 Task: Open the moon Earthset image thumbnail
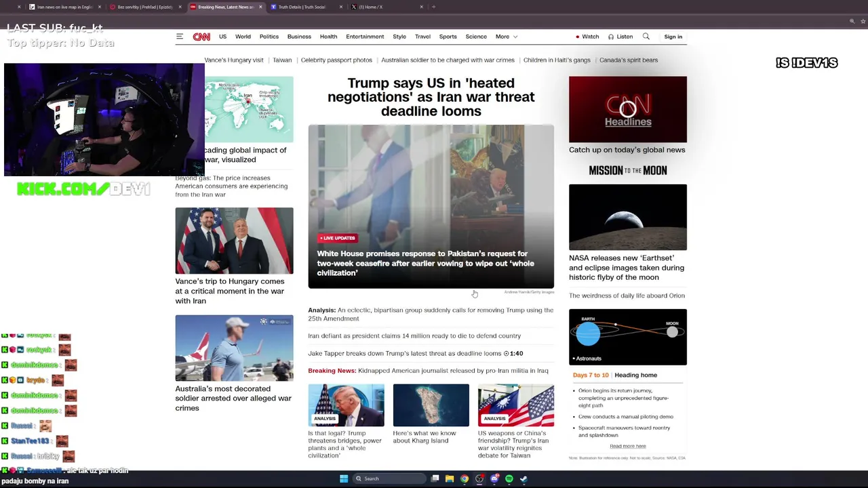tap(628, 217)
